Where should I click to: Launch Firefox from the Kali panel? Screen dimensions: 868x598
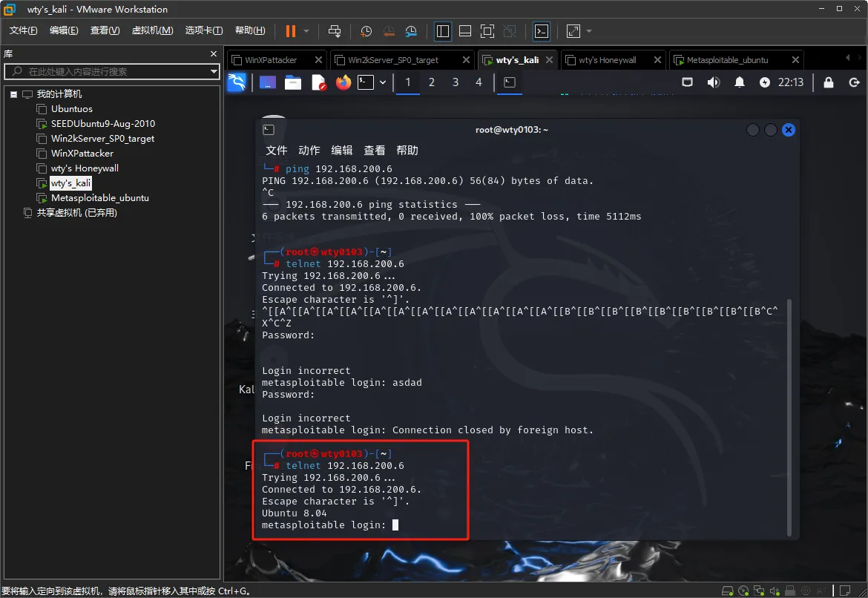(x=343, y=82)
